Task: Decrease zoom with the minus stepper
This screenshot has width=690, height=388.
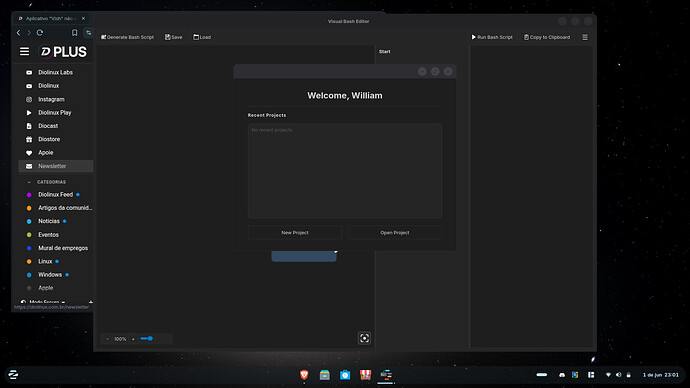Action: click(x=107, y=339)
